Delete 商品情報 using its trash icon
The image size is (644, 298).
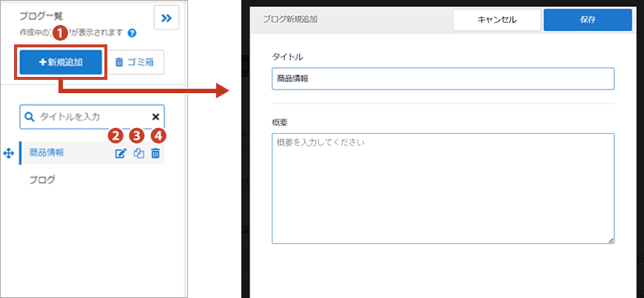(155, 154)
